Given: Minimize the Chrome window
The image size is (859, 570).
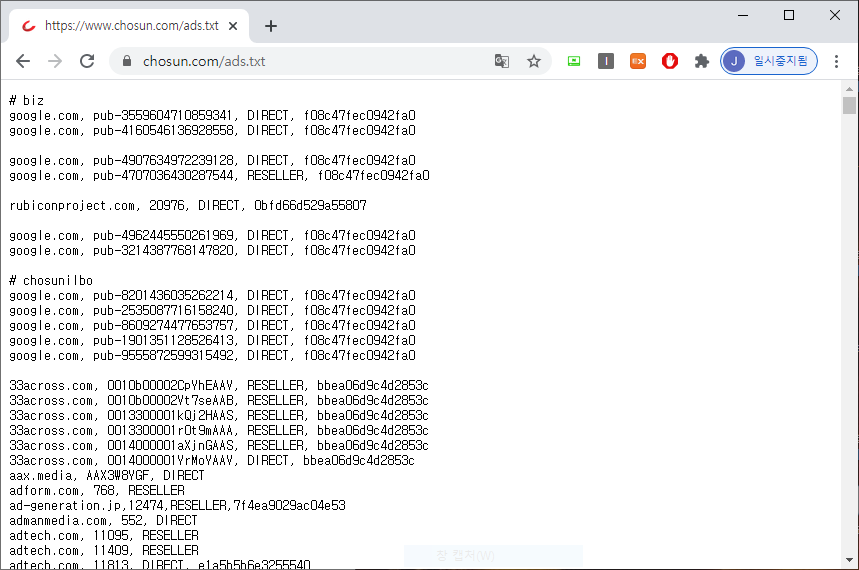Looking at the screenshot, I should pyautogui.click(x=743, y=15).
